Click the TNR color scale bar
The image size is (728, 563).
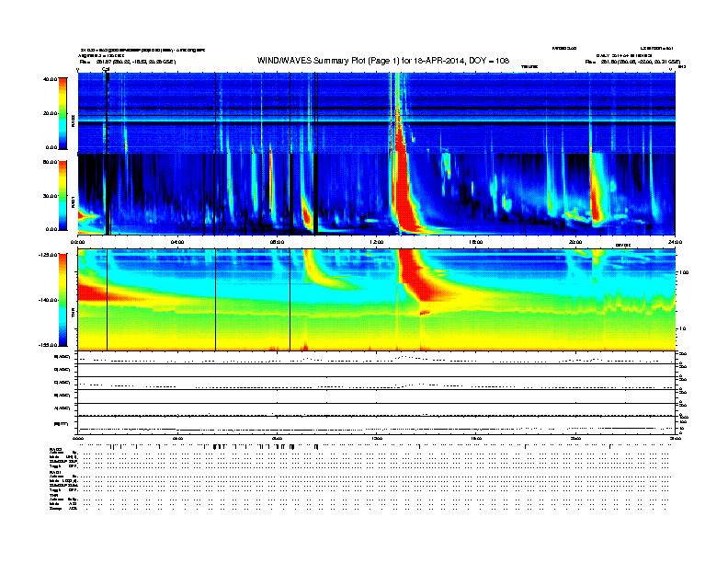[x=63, y=300]
